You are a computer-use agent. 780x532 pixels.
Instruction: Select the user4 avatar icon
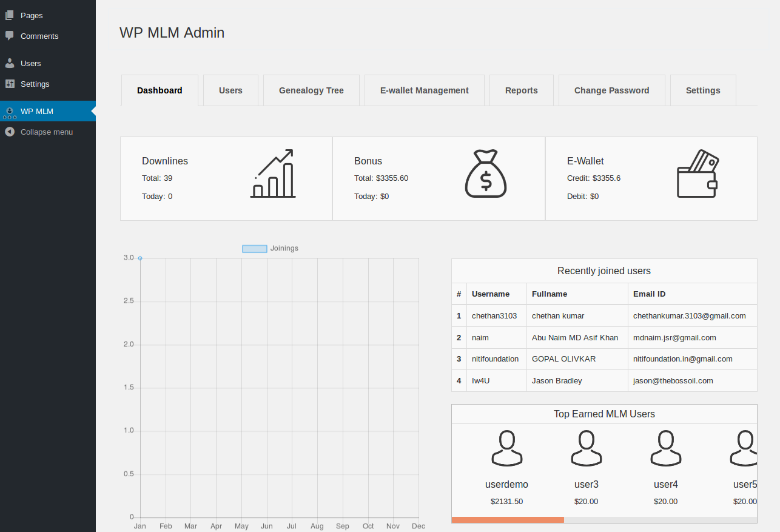tap(666, 448)
